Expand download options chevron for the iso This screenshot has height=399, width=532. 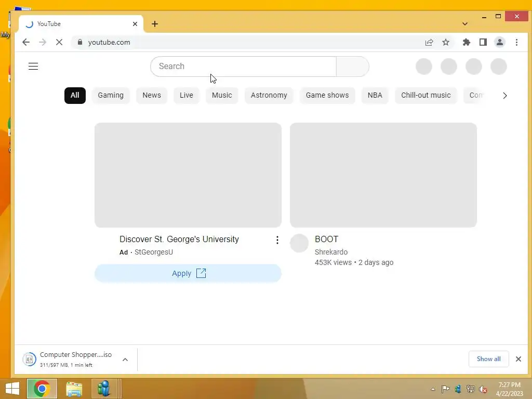tap(125, 360)
